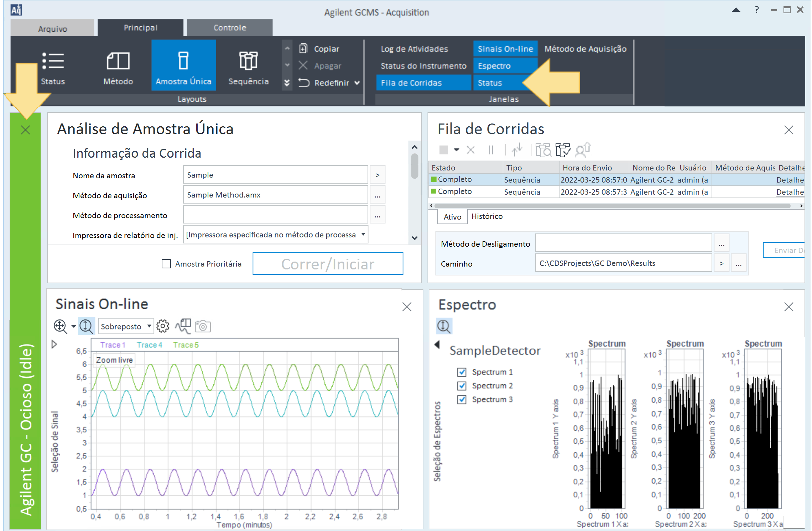Select the Ativo queue tab

tap(452, 217)
